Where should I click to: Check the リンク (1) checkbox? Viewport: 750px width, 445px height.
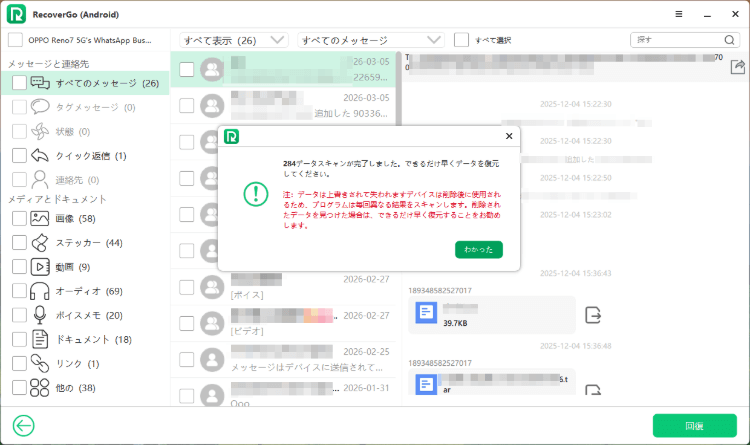click(19, 363)
